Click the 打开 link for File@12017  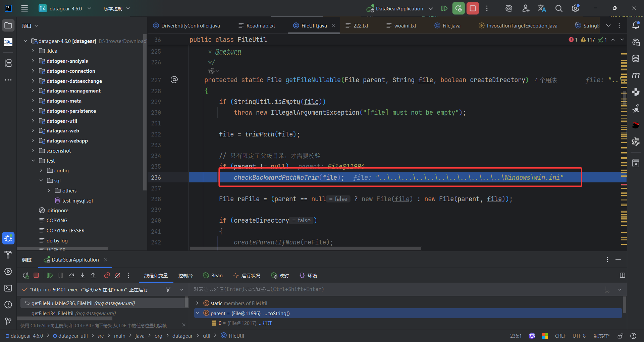click(x=267, y=323)
